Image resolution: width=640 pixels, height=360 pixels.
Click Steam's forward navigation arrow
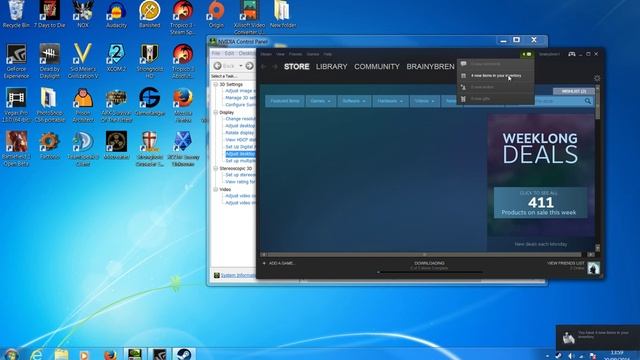pos(275,67)
